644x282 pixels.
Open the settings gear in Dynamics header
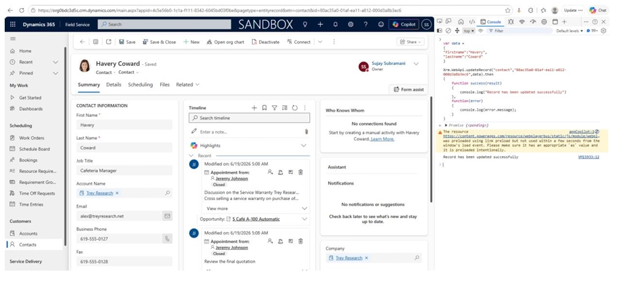[350, 24]
